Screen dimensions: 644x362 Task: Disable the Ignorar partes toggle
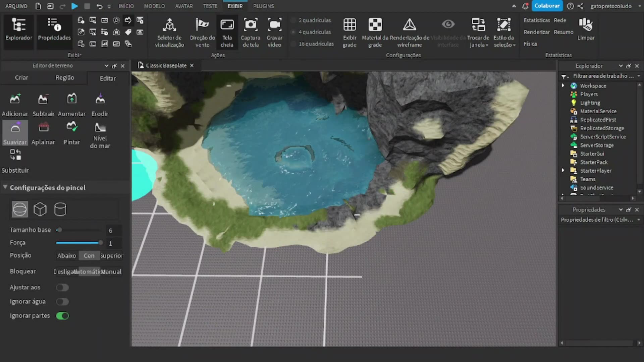[x=62, y=315]
